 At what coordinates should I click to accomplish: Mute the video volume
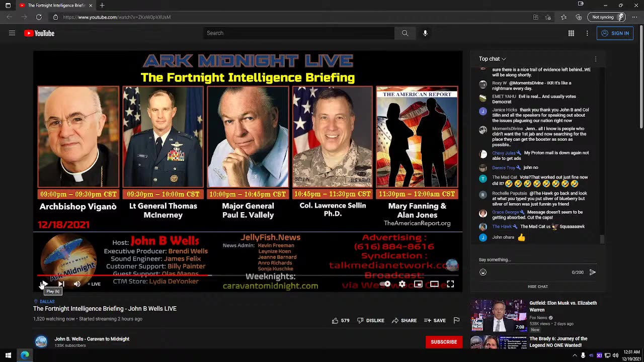tap(77, 284)
